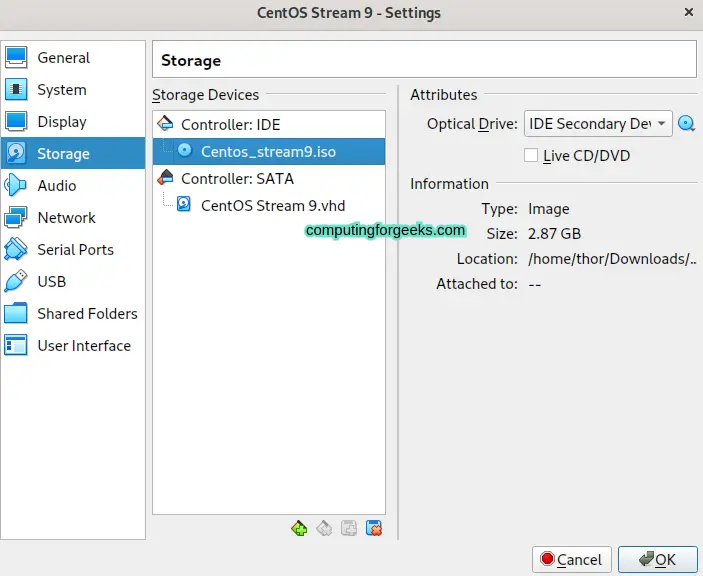Click the choose disk image icon
Viewport: 703px width, 576px height.
686,123
